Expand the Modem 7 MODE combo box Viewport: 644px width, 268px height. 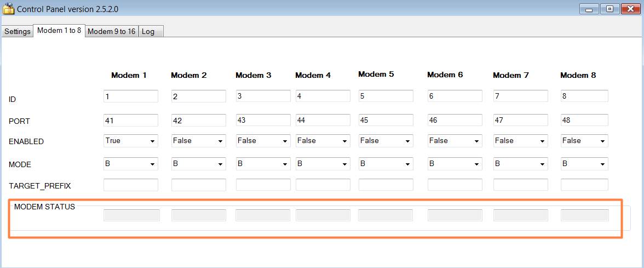520,164
